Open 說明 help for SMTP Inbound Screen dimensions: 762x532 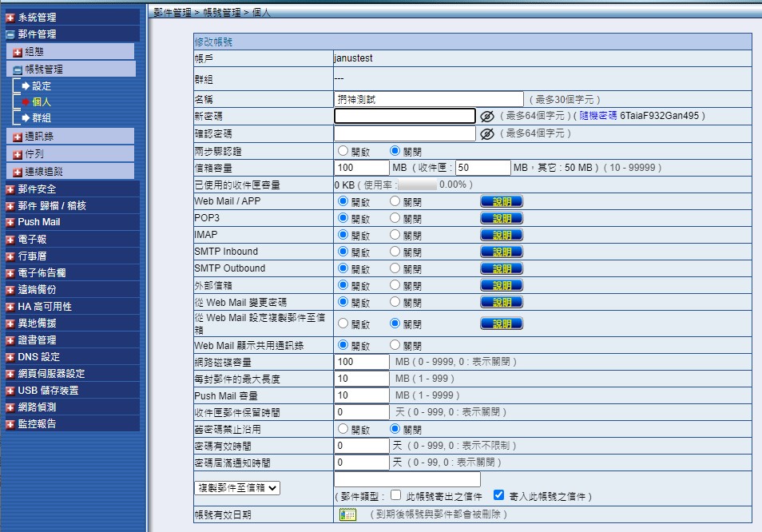coord(502,252)
